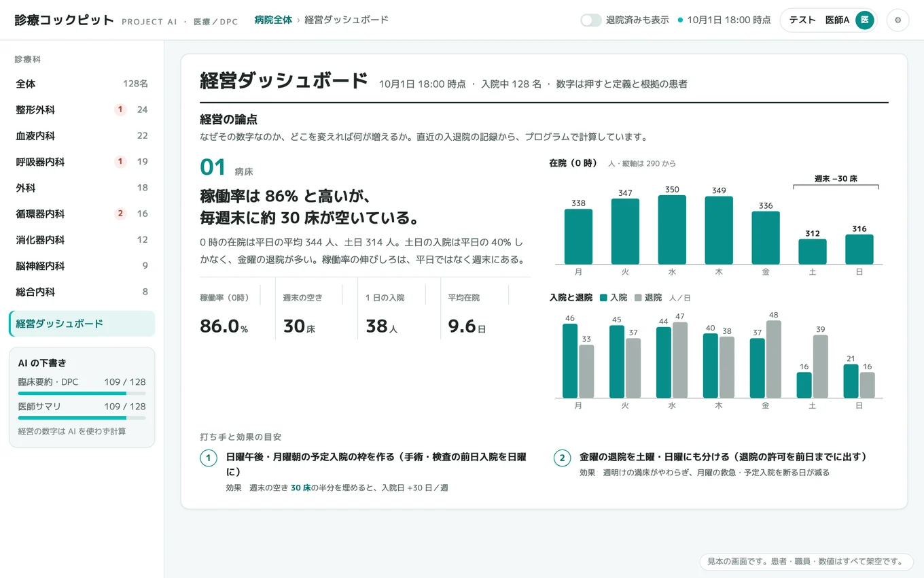Click the red alert badge on 整形外科

[120, 109]
